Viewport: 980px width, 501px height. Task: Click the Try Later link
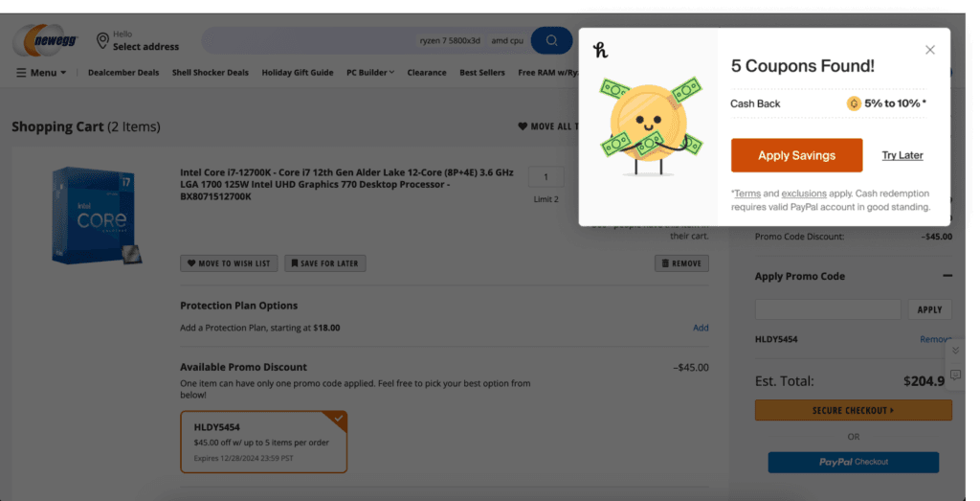pos(902,155)
